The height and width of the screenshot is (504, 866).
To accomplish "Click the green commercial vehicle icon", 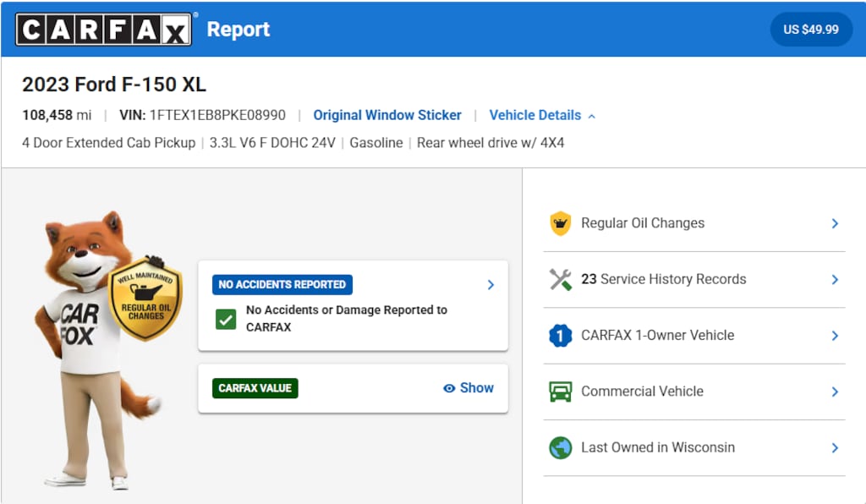I will click(561, 392).
